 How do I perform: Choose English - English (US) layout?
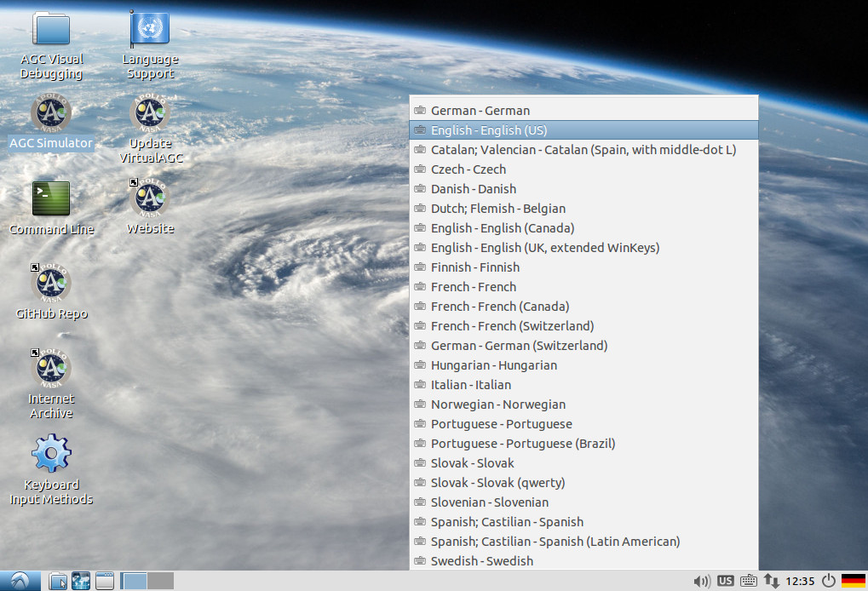click(488, 130)
